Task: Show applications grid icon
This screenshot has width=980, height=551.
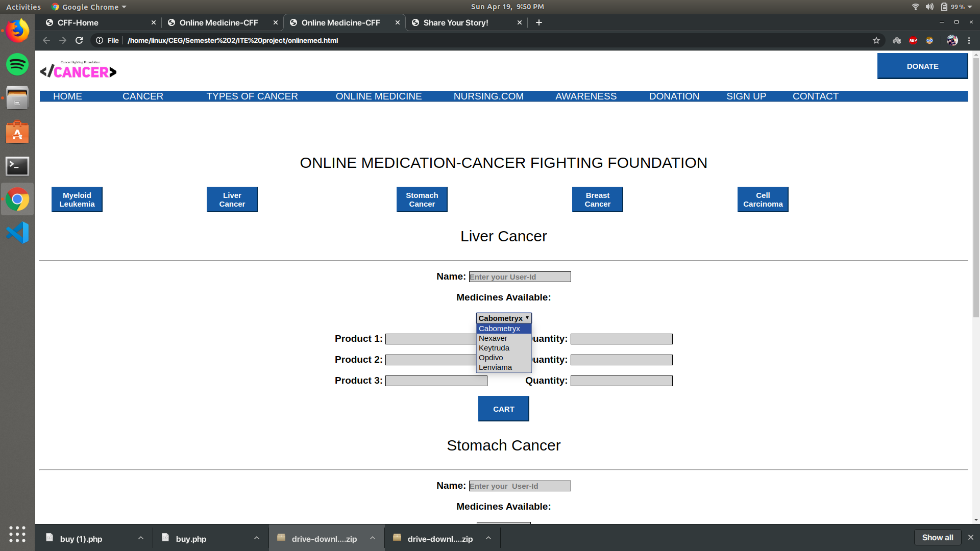Action: point(17,534)
